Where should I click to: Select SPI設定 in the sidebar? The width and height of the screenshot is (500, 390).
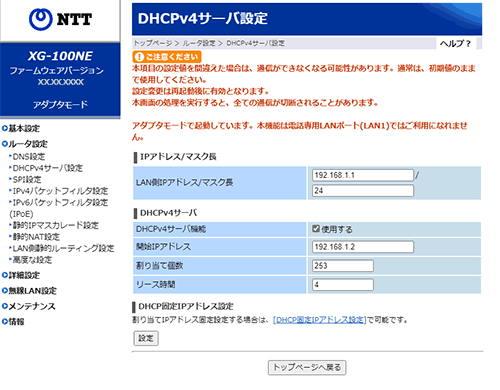click(27, 179)
